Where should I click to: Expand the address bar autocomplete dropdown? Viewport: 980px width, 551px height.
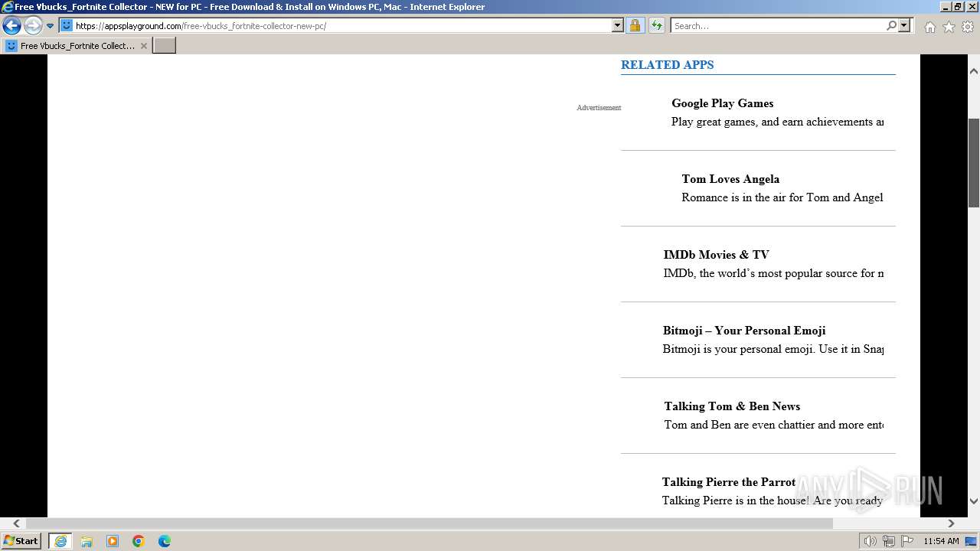click(618, 25)
